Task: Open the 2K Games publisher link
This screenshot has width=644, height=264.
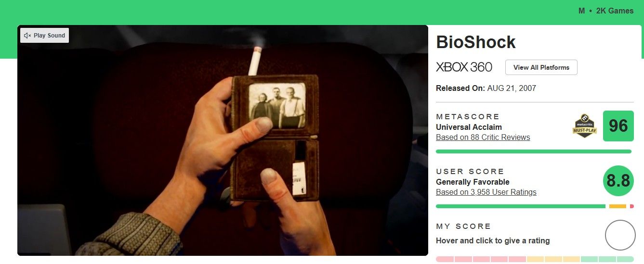Action: click(x=615, y=11)
